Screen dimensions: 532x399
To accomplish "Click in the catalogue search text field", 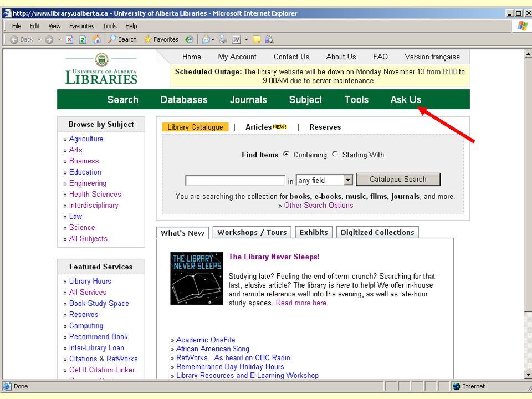I will tap(235, 180).
